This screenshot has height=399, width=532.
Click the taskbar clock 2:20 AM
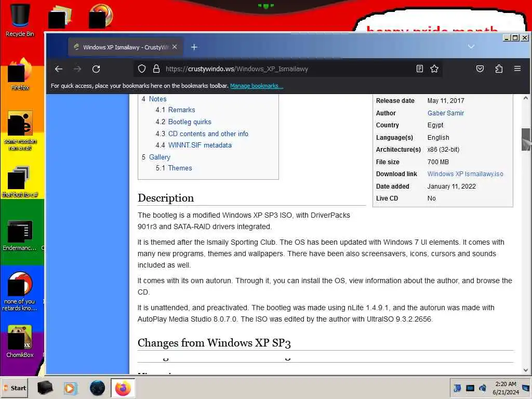[506, 384]
